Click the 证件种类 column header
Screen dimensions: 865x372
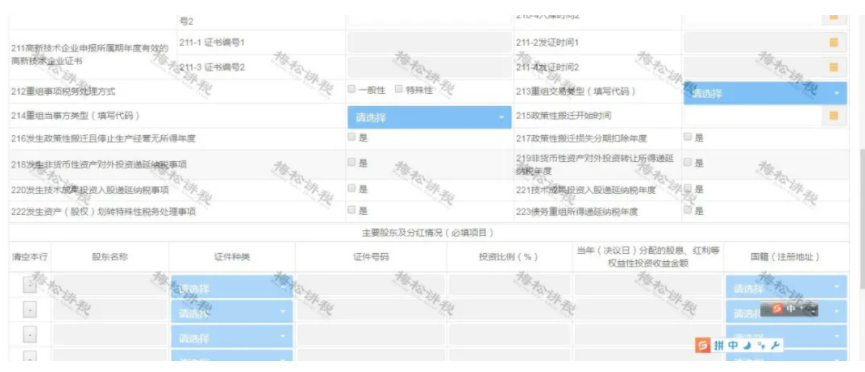(x=232, y=257)
